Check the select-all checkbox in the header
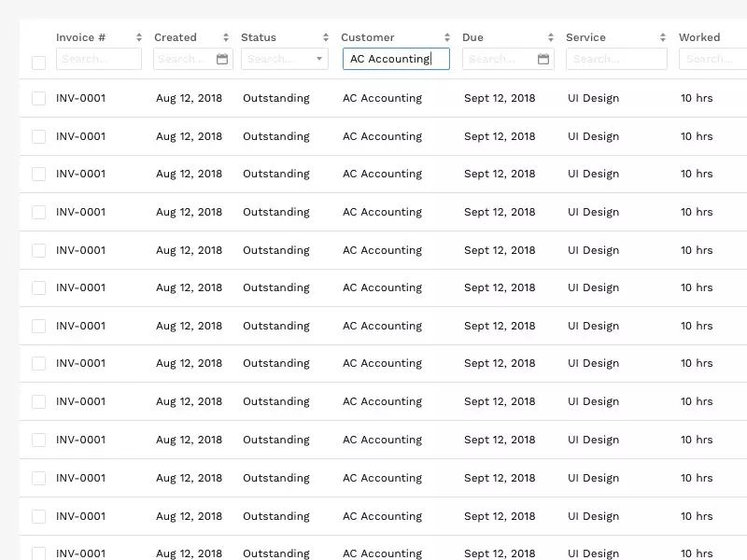747x560 pixels. click(x=38, y=63)
